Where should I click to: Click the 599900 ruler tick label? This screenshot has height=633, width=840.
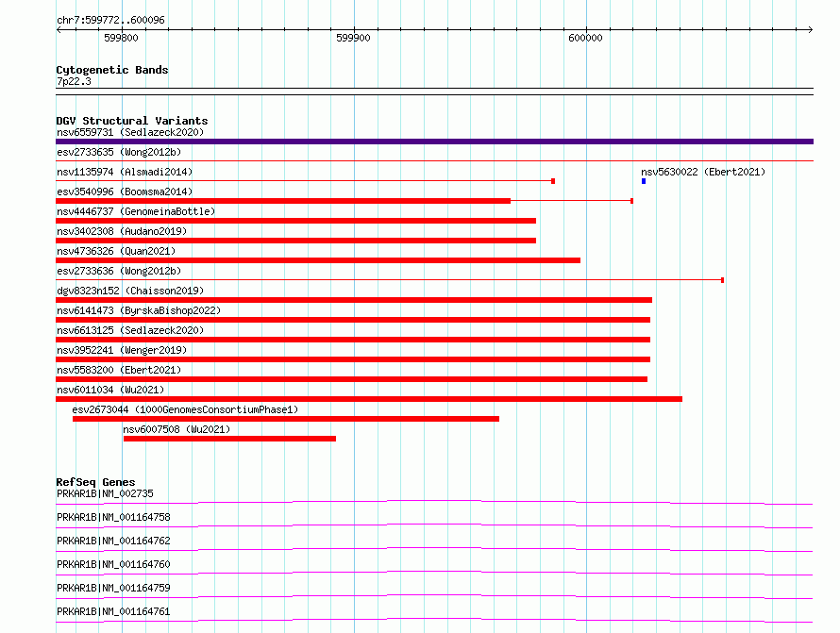353,38
